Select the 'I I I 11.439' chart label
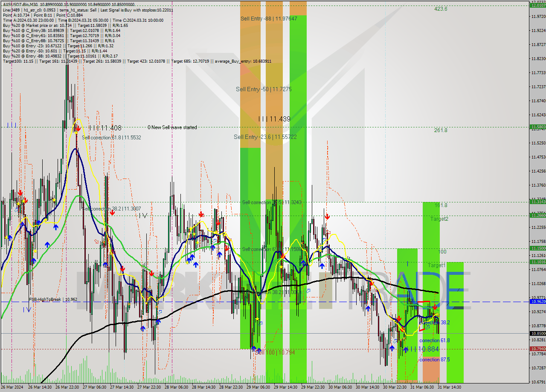The height and width of the screenshot is (392, 546). coord(274,119)
